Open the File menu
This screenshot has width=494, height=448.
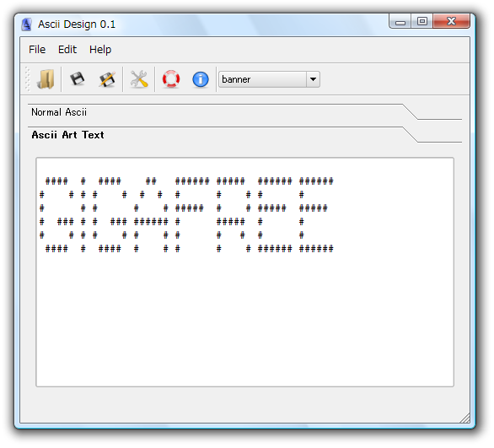coord(37,50)
